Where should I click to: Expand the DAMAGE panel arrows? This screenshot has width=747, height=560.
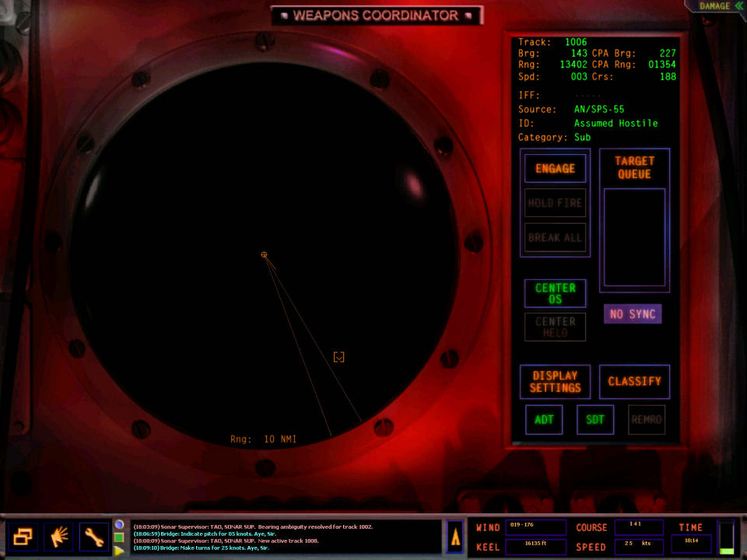coord(738,6)
